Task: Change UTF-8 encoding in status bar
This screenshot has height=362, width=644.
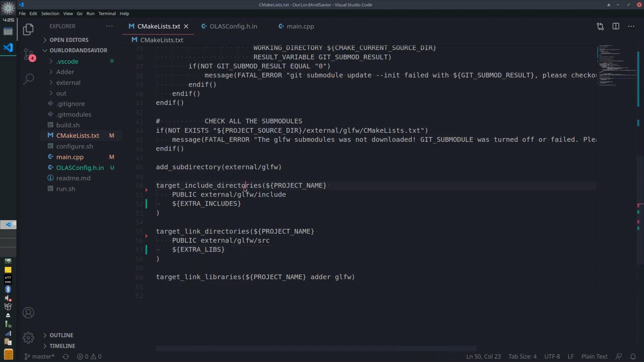Action: click(x=552, y=356)
